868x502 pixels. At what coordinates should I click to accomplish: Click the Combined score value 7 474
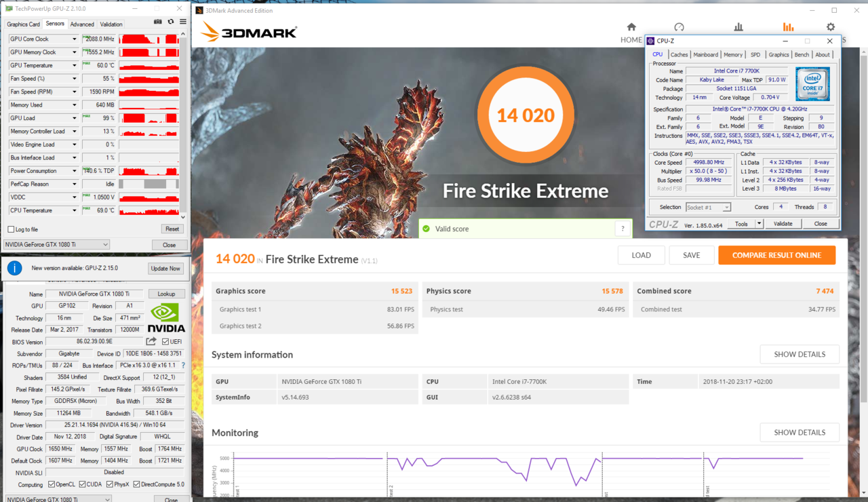point(825,291)
